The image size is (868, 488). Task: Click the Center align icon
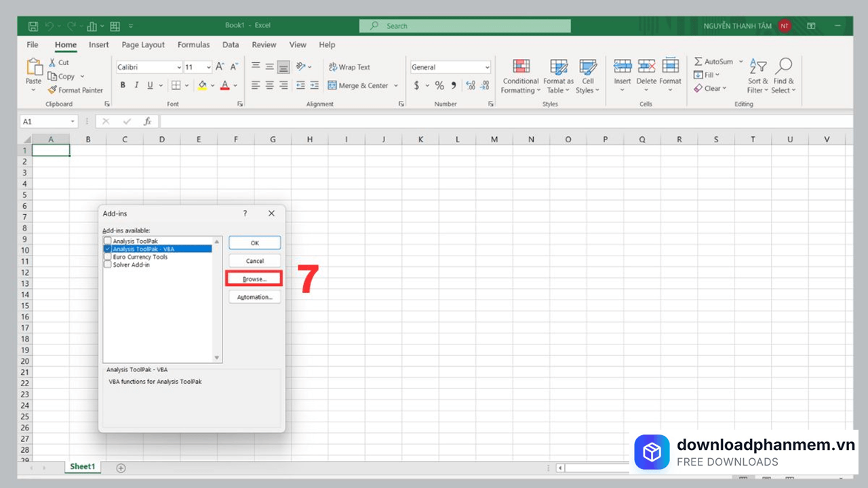(x=269, y=85)
